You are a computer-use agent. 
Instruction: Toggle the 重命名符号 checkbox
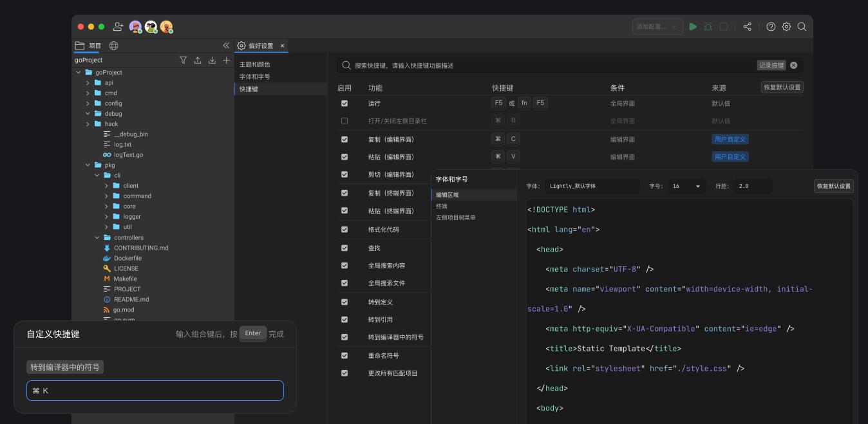(x=344, y=356)
